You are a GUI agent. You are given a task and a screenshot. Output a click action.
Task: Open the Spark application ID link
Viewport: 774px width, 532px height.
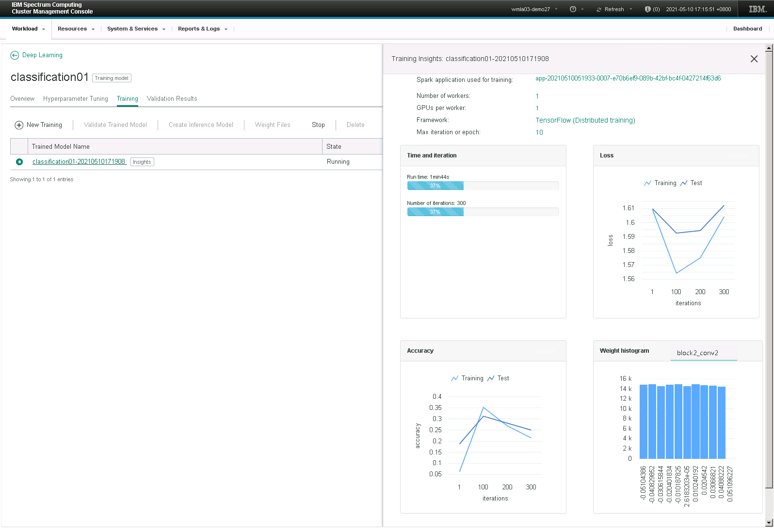[628, 78]
